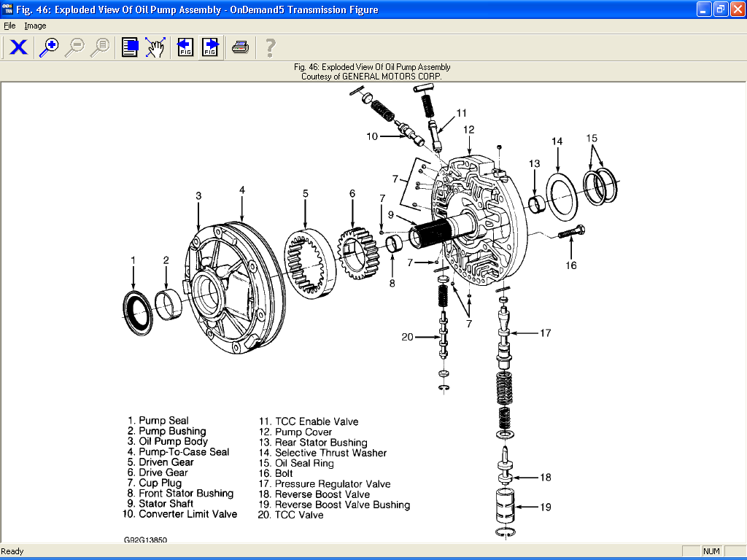747x560 pixels.
Task: Click the 'Fig. 46: Exploded View' caption text
Action: 372,67
